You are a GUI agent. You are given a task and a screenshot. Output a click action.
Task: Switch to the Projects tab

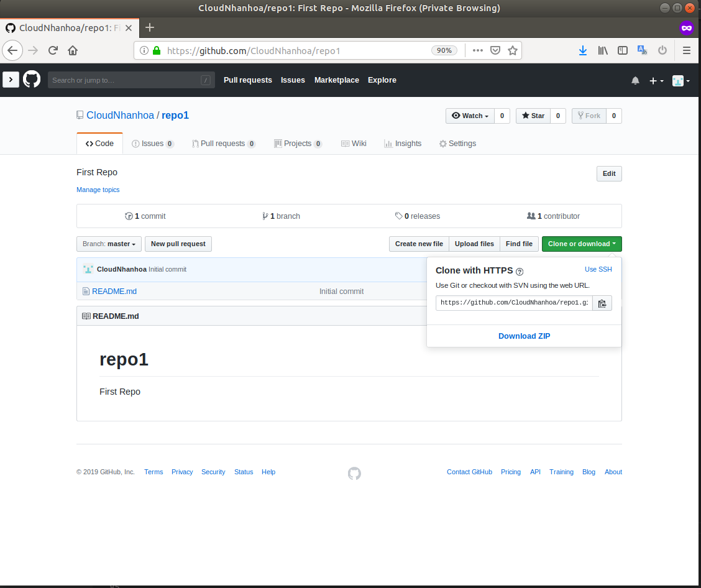click(298, 144)
